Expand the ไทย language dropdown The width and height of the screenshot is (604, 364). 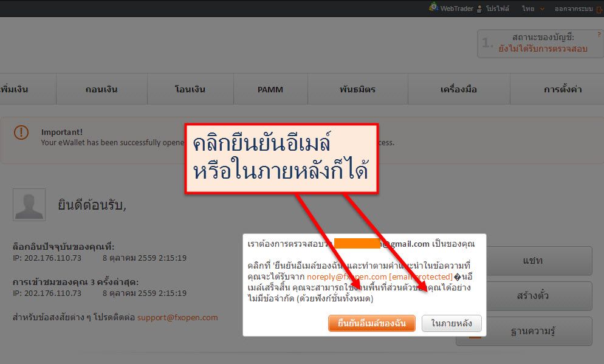(533, 9)
